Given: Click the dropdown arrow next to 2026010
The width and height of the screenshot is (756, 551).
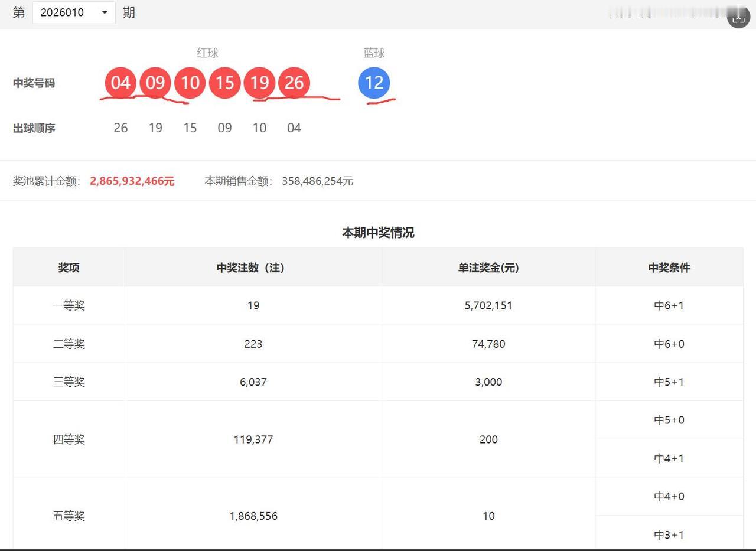Looking at the screenshot, I should point(105,12).
